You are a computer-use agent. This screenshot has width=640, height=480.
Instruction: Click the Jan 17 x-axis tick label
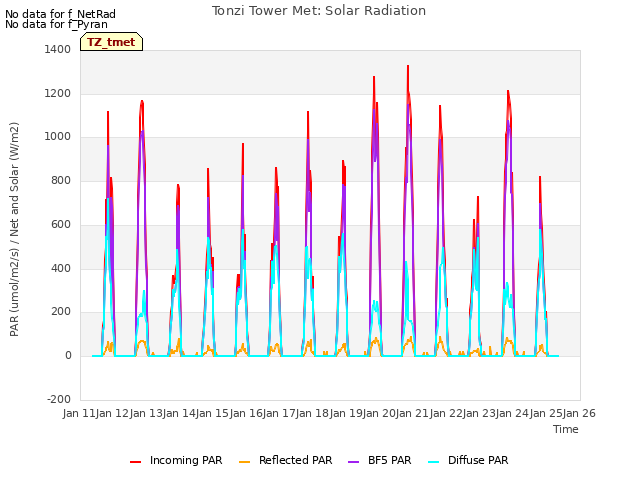point(279,413)
